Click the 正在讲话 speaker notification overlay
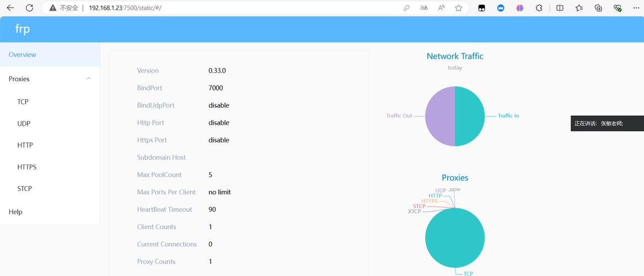Viewport: 644px width, 276px height. pos(607,124)
